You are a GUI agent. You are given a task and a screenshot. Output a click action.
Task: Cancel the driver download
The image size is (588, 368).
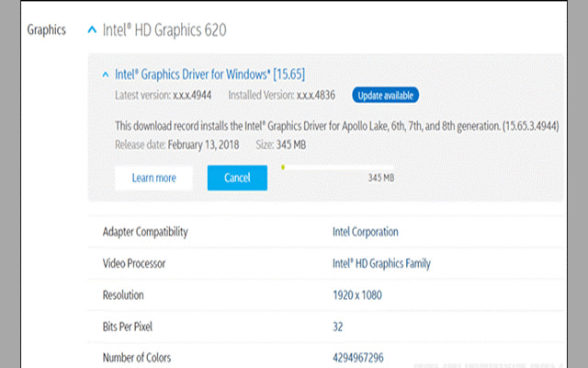[x=237, y=178]
